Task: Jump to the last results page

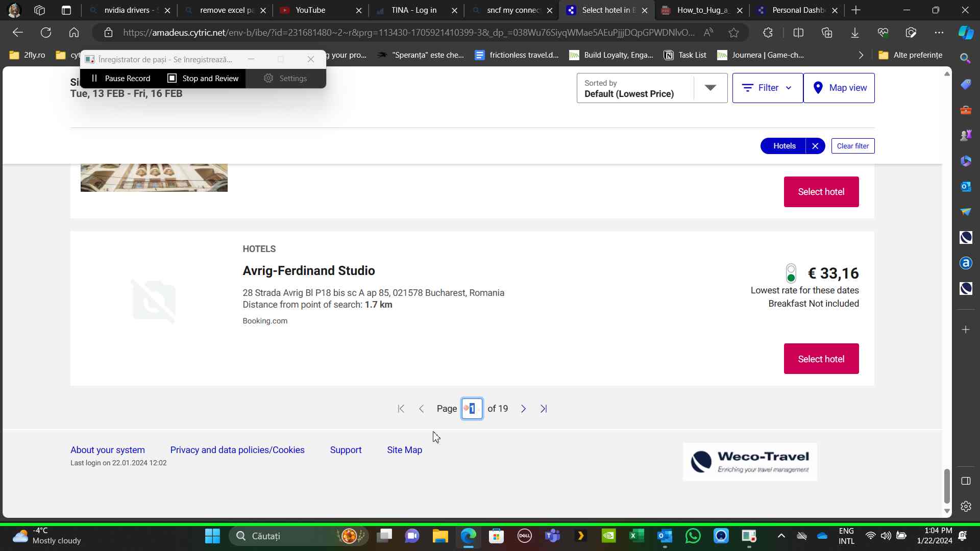Action: coord(544,409)
